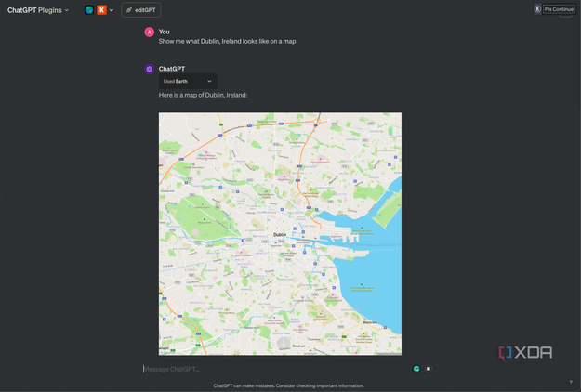Open the ChatGPT Plugins model dropdown
This screenshot has width=581, height=392.
(x=38, y=10)
